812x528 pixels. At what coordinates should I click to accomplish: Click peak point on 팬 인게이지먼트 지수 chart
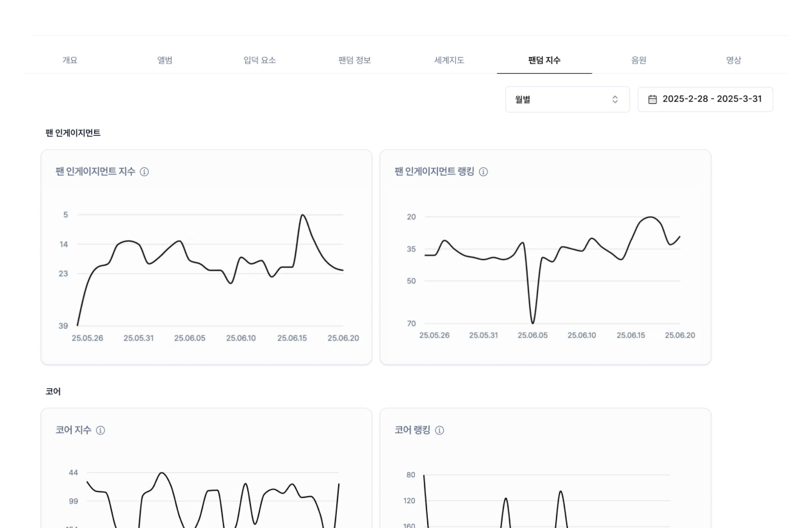coord(303,215)
